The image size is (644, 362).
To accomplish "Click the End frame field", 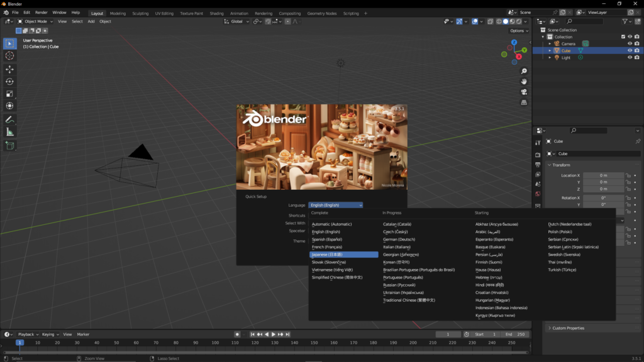I will [x=515, y=334].
